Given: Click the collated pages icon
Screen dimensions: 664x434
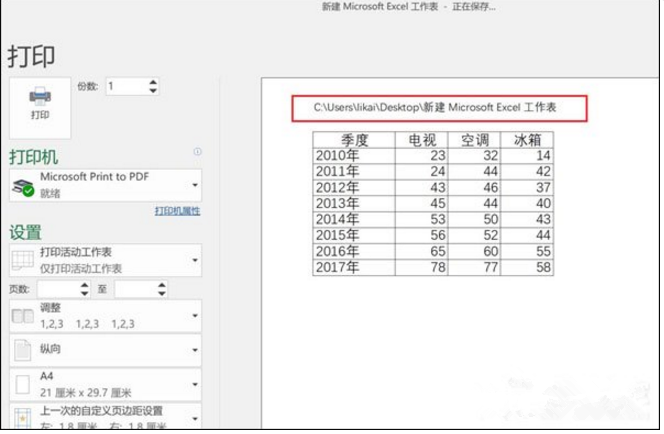Looking at the screenshot, I should 23,316.
